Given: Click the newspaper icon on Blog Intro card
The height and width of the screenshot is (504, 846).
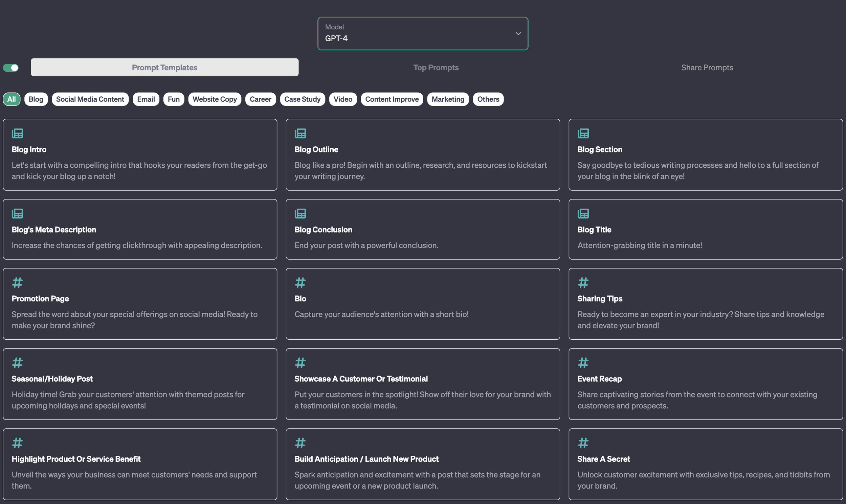Looking at the screenshot, I should [x=17, y=133].
